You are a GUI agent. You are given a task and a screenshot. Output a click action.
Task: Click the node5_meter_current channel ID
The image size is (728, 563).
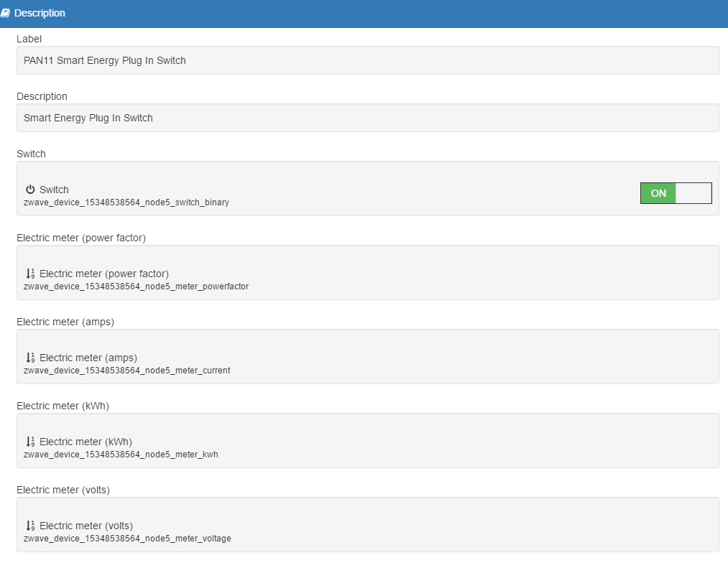(126, 371)
